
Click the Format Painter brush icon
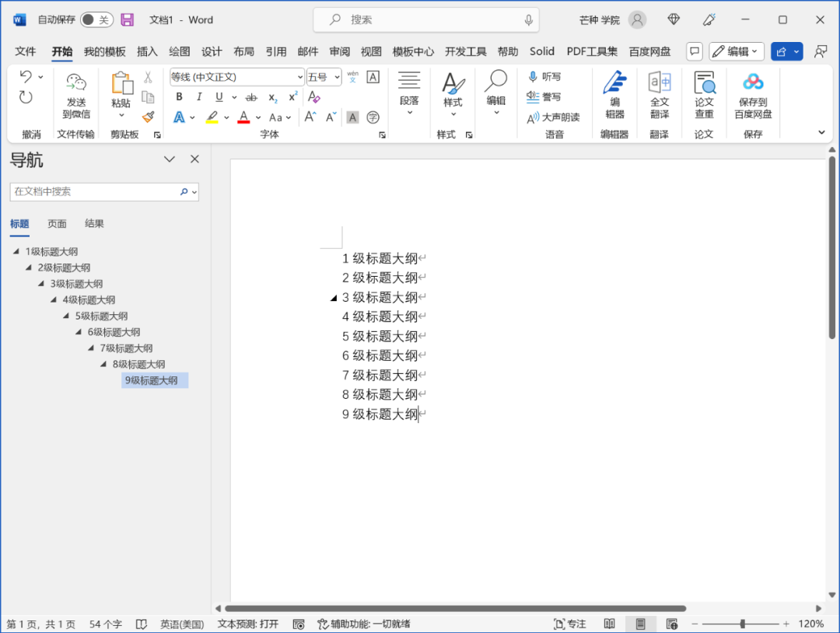(148, 117)
